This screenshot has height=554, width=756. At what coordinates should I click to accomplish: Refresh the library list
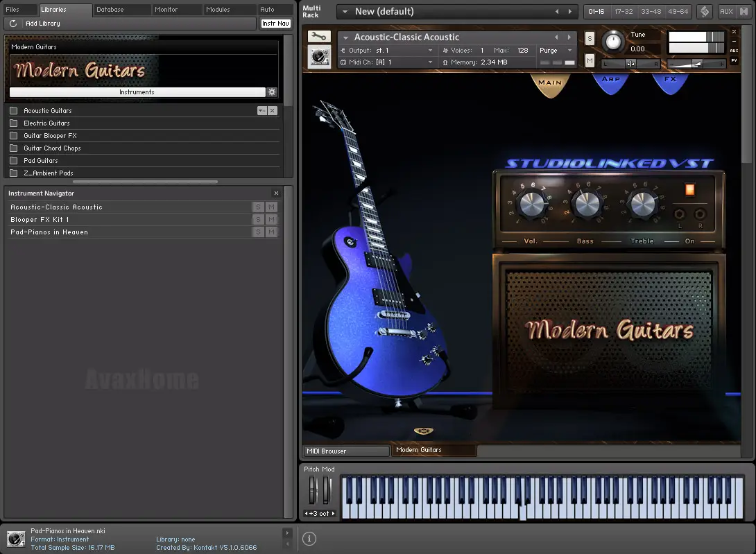pos(13,23)
